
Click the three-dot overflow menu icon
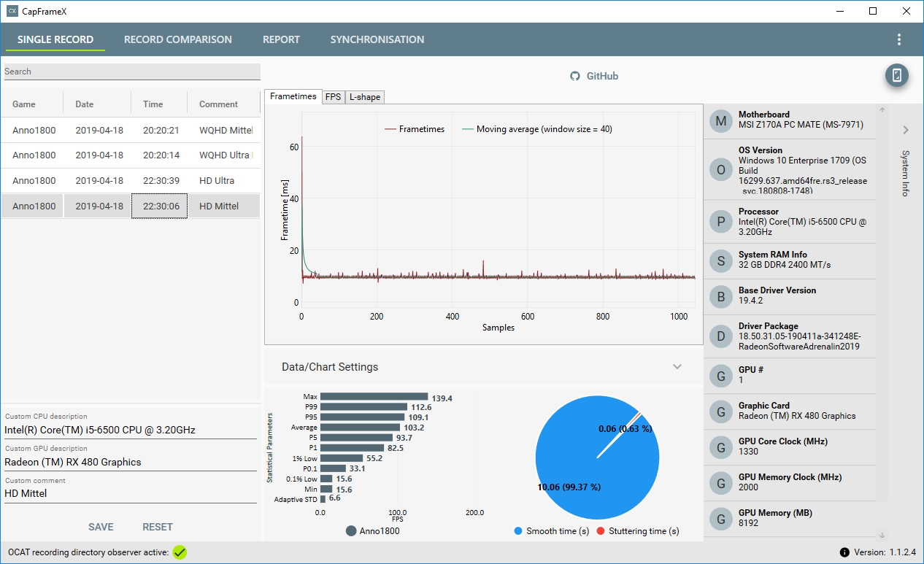898,39
